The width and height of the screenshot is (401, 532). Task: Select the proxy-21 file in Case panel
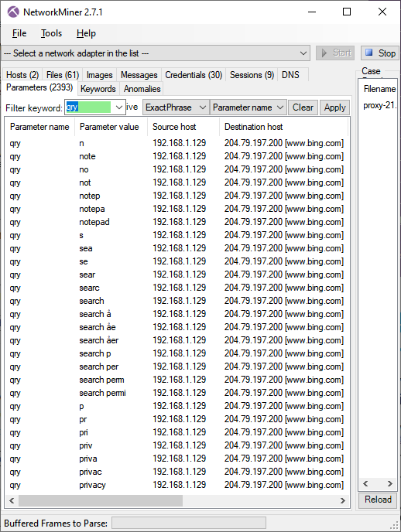click(x=379, y=105)
